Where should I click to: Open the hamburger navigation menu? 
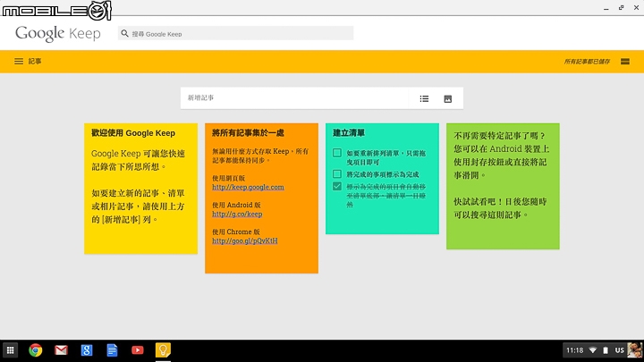point(19,61)
